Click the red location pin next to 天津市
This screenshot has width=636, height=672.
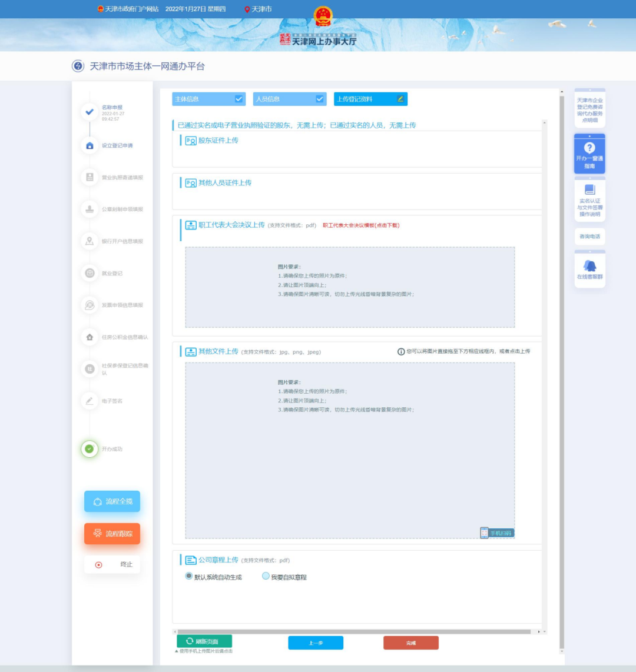[x=247, y=9]
